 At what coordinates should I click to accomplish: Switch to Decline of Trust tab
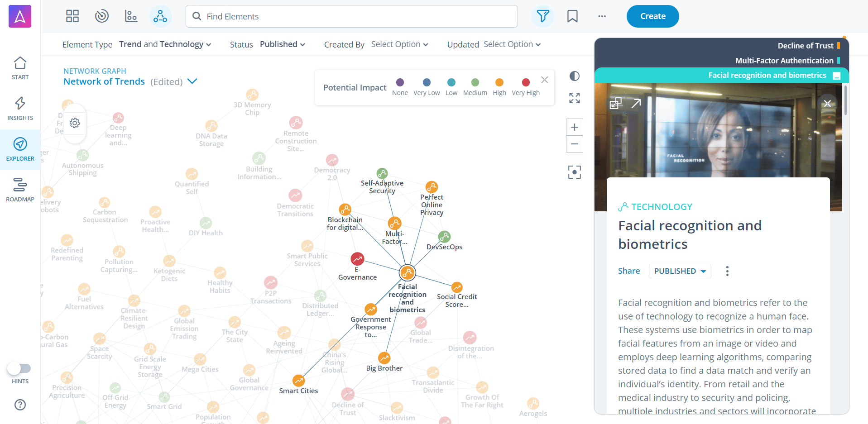point(806,46)
